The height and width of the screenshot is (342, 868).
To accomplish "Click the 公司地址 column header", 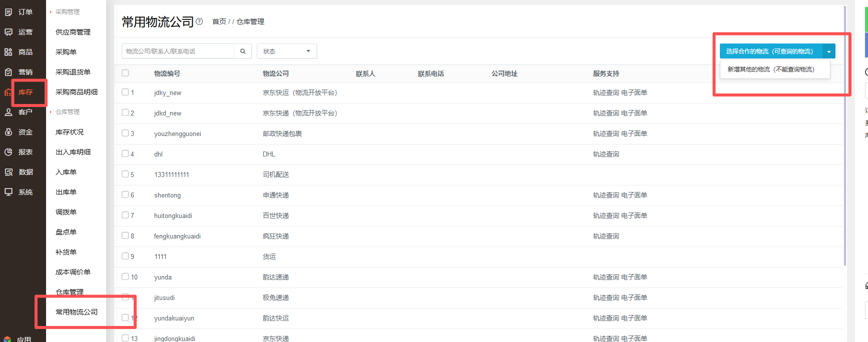I will [505, 73].
